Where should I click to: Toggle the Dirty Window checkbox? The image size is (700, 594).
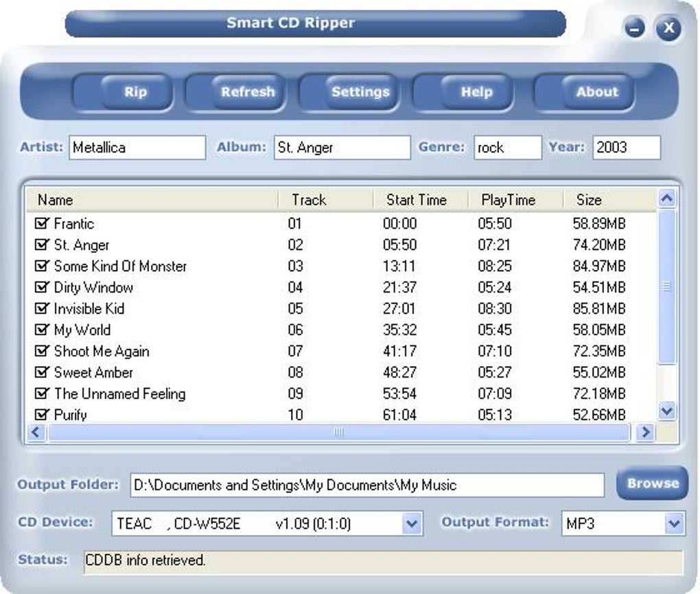(41, 287)
